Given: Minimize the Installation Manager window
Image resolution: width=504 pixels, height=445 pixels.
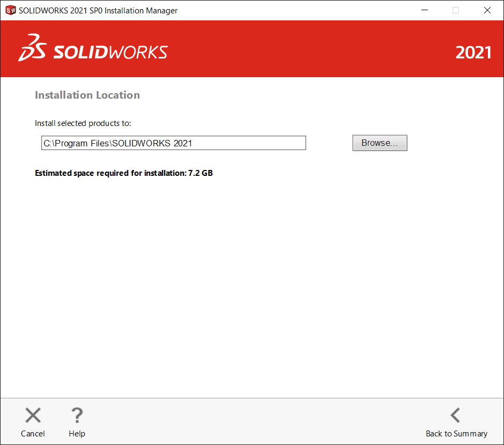Looking at the screenshot, I should coord(424,10).
